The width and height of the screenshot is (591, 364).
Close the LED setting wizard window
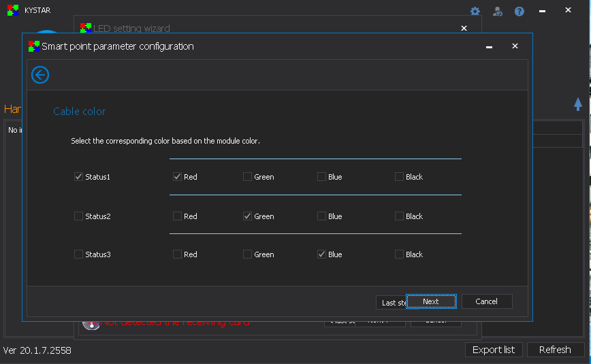point(464,29)
